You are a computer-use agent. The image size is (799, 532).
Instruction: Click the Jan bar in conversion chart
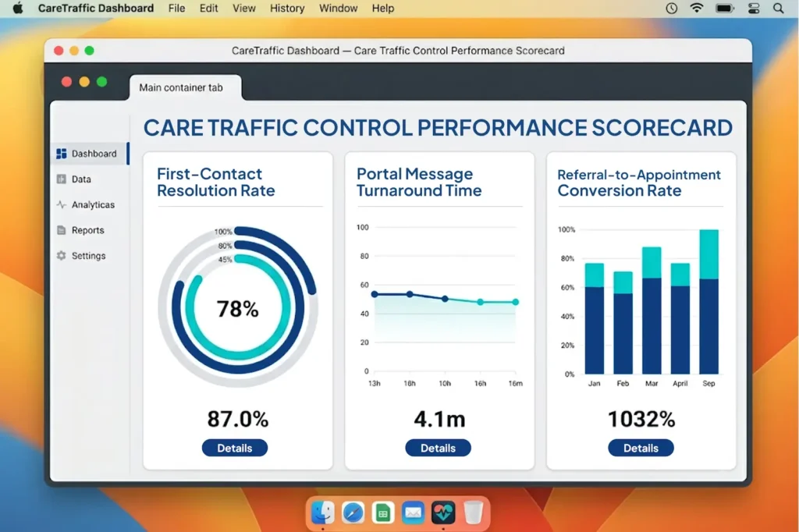pos(594,318)
